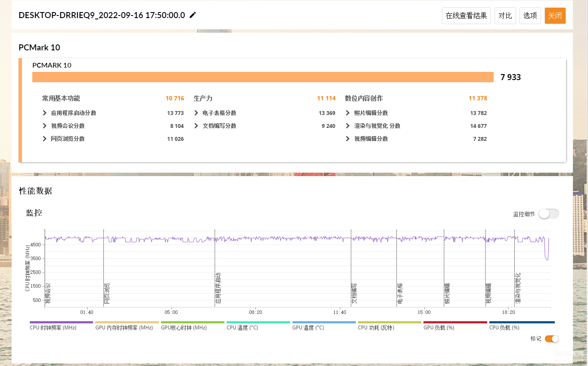
Task: Click the DESKTOP-DRRIEQ9 result title
Action: pos(102,15)
